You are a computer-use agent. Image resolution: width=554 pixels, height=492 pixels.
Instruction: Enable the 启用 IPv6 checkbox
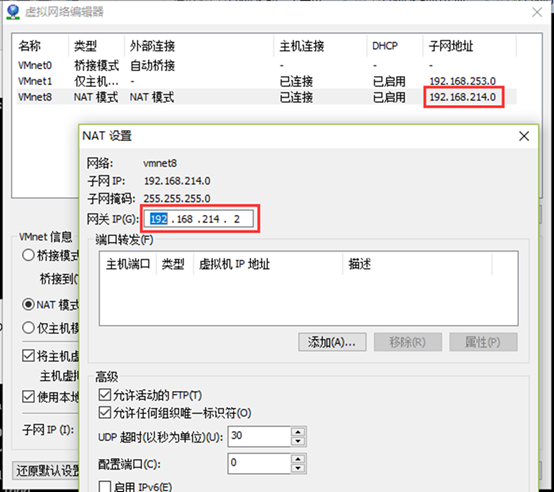(105, 487)
